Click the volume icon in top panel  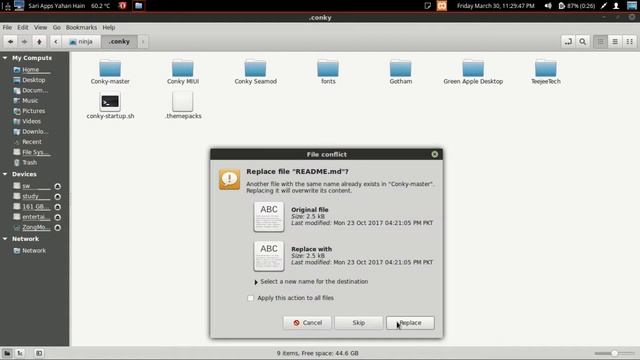[x=548, y=6]
